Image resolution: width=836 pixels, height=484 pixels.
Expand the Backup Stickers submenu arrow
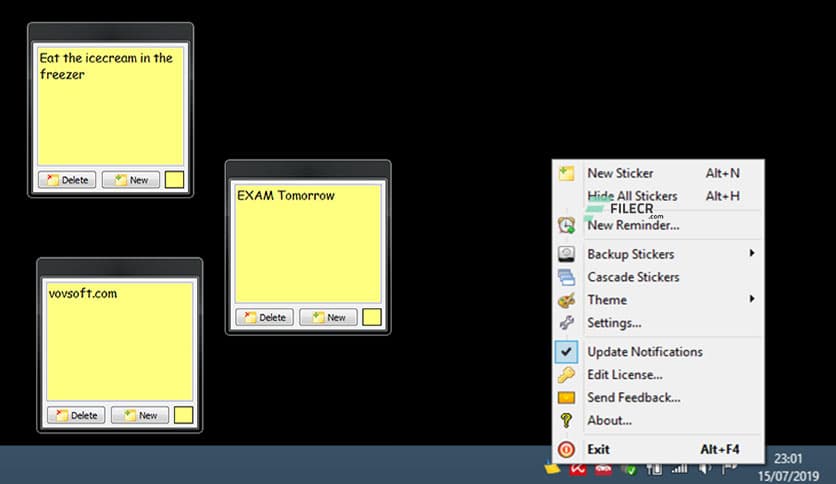[752, 253]
